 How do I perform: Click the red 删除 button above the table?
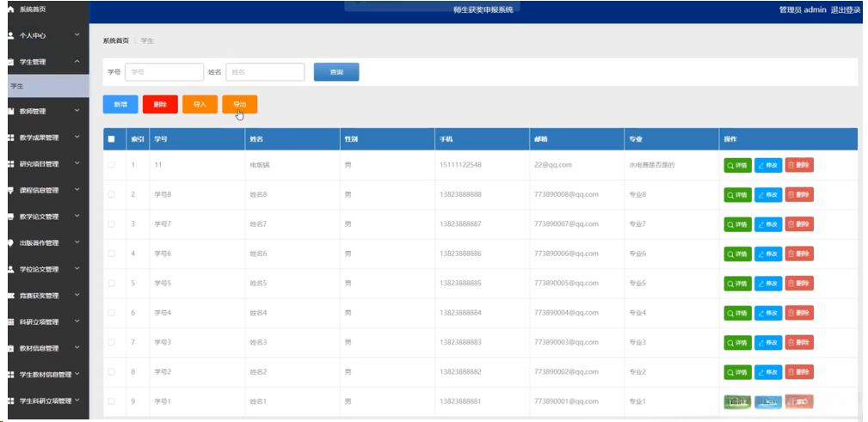click(x=160, y=104)
